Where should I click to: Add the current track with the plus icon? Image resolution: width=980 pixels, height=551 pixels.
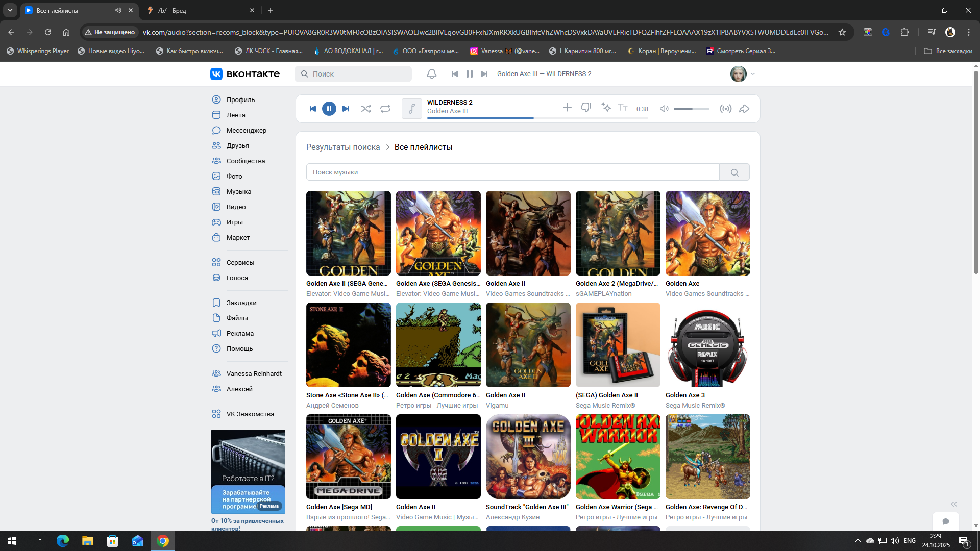tap(567, 107)
